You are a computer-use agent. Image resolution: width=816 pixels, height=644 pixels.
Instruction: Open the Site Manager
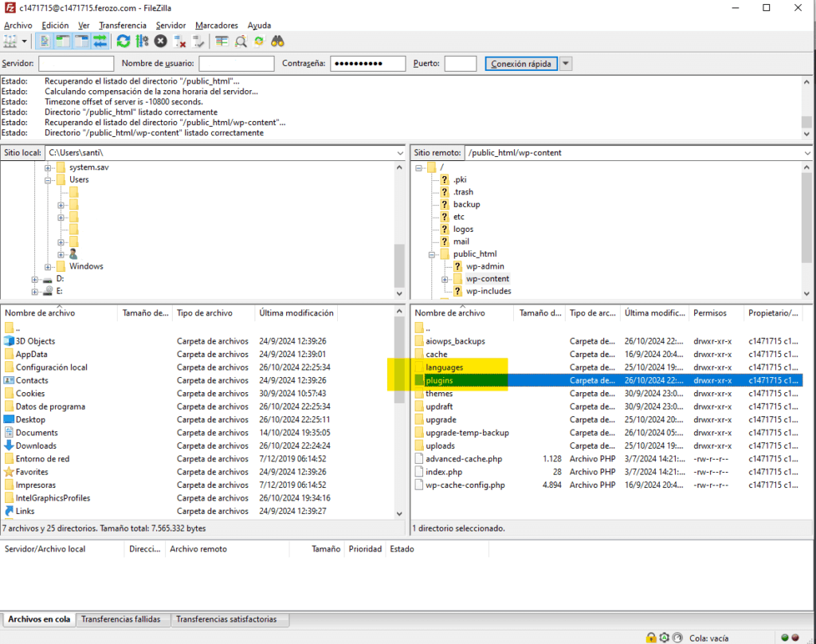point(10,41)
